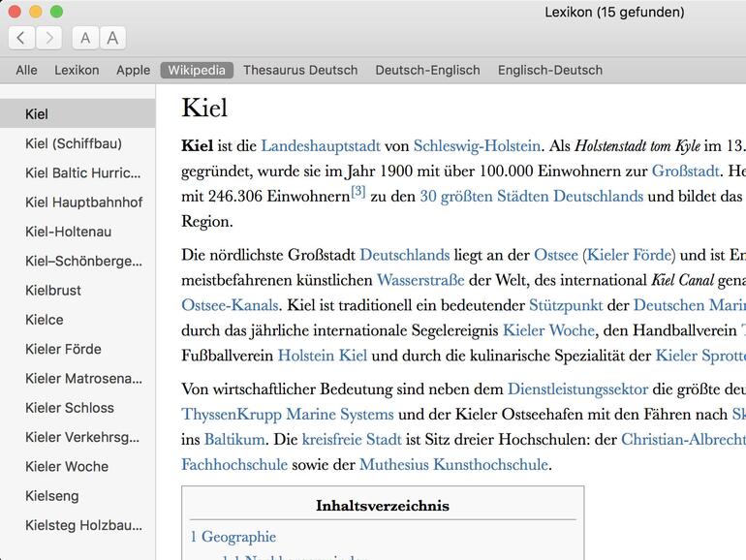
Task: Follow the kreisfreie Stadt link
Action: pyautogui.click(x=352, y=439)
